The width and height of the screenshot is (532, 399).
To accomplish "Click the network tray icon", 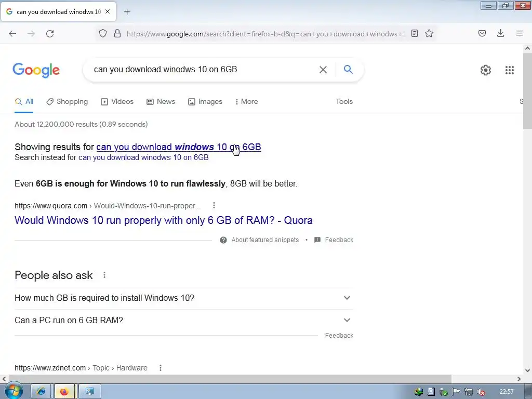I will [469, 392].
